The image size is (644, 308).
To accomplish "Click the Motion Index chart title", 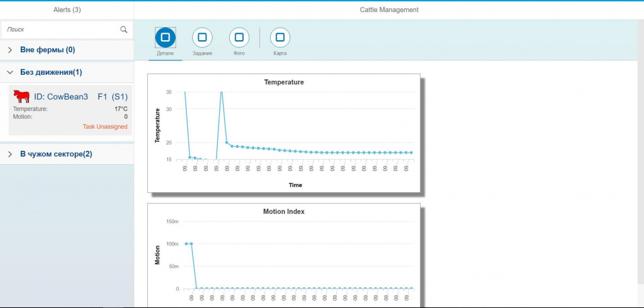I will pos(283,212).
